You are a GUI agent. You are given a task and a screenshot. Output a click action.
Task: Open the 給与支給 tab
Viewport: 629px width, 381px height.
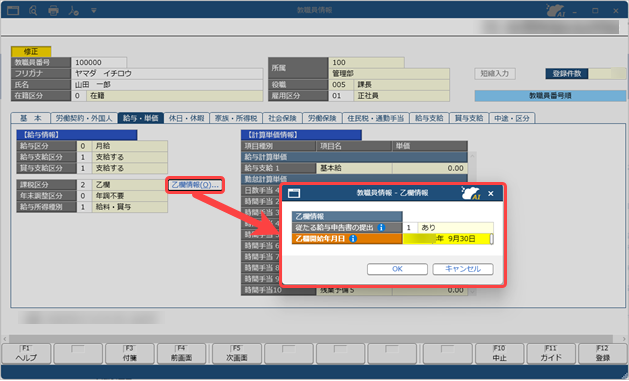(x=429, y=118)
